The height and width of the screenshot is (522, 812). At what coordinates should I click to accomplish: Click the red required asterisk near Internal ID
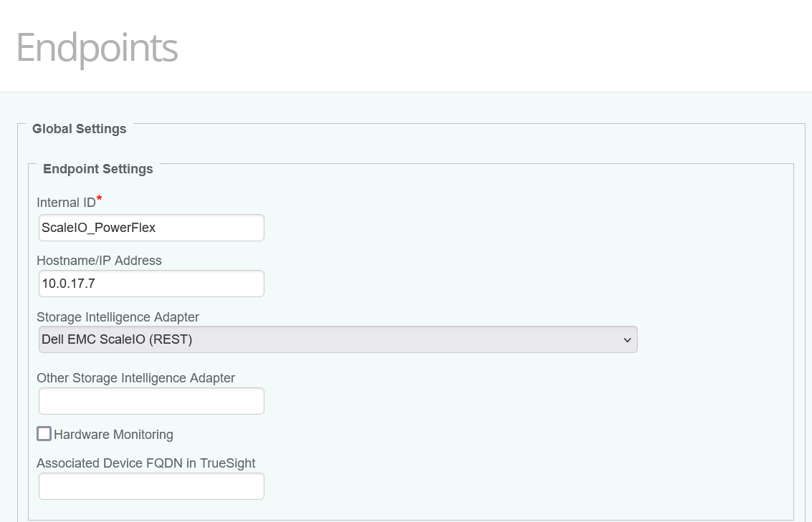pos(98,198)
